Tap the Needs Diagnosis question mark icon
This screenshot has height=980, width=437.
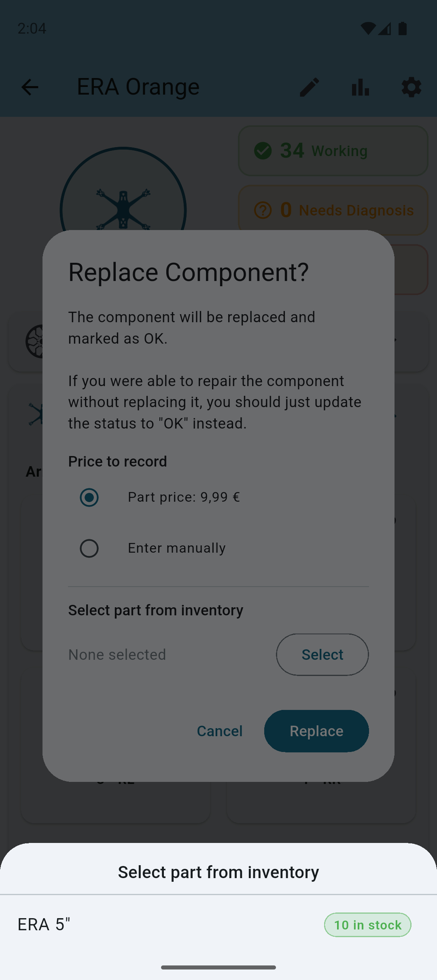[x=263, y=210]
